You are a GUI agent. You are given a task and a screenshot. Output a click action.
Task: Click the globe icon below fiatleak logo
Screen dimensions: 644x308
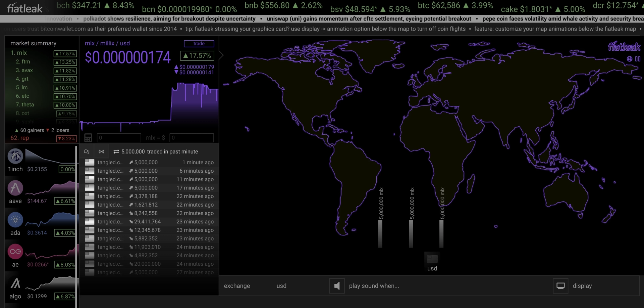(x=630, y=59)
